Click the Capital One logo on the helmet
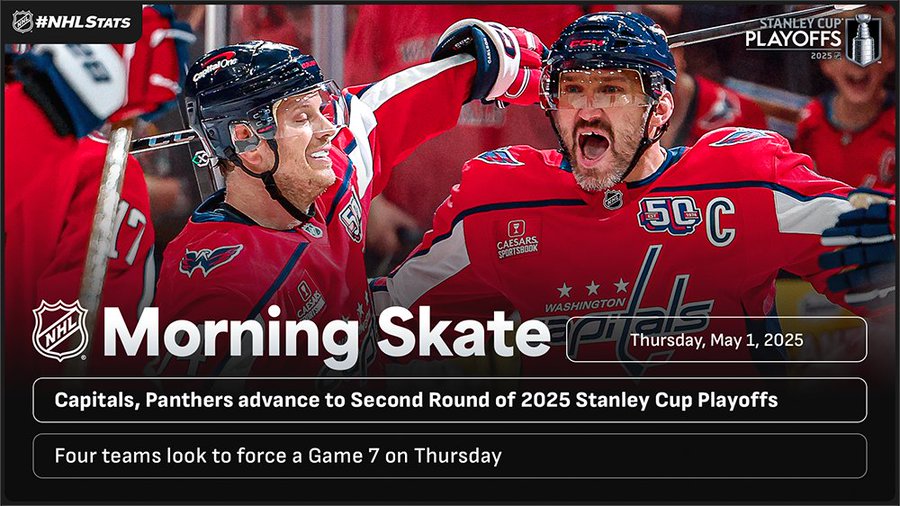 click(215, 67)
